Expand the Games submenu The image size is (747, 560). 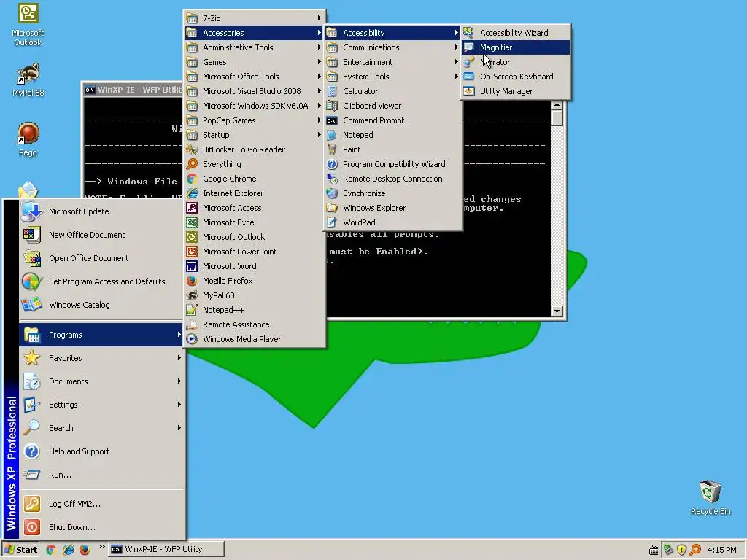click(x=255, y=62)
